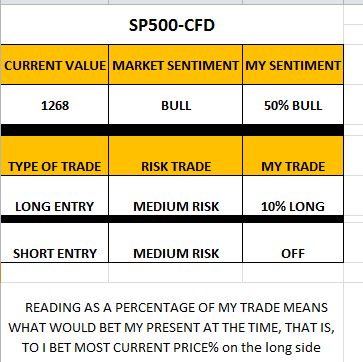Click the MY TRADE header cell

point(293,156)
